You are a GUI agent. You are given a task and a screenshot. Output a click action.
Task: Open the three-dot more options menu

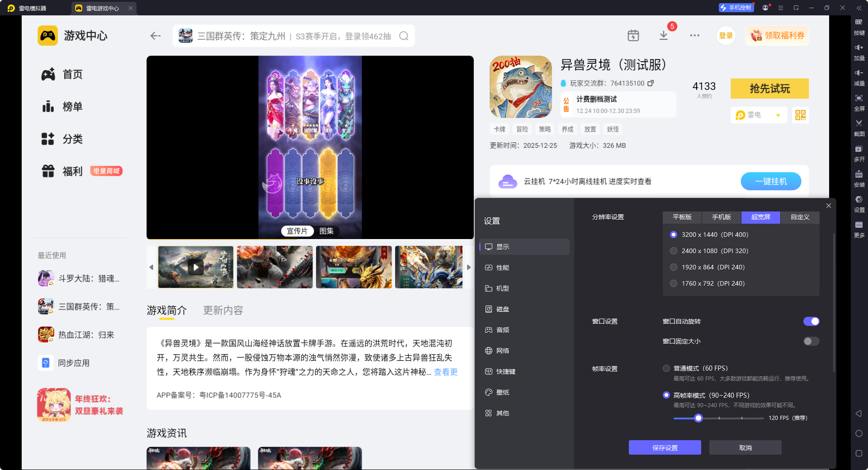pyautogui.click(x=695, y=35)
